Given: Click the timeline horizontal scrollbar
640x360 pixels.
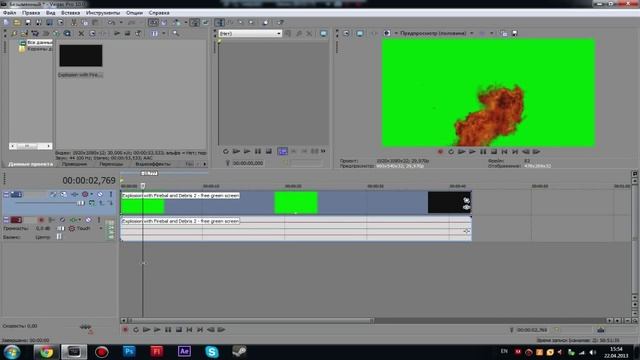Looking at the screenshot, I should pos(251,320).
